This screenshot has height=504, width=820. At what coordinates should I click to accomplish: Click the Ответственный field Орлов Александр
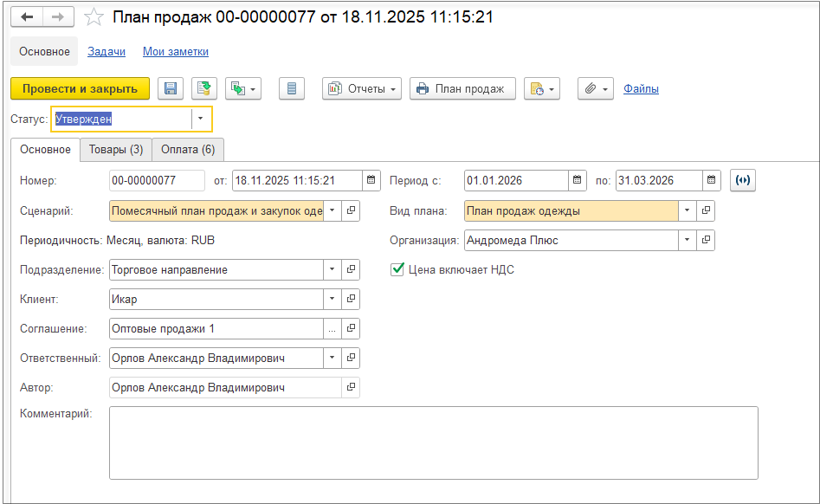[x=216, y=359]
